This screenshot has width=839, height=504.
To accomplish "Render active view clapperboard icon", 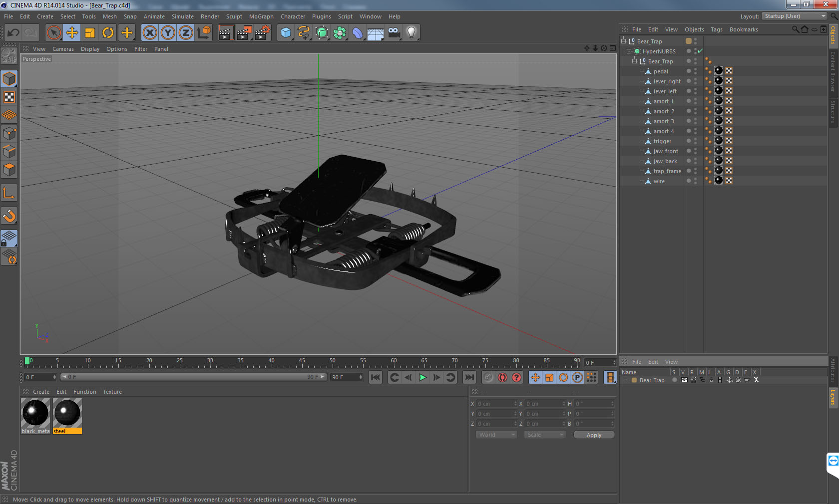I will (x=226, y=33).
